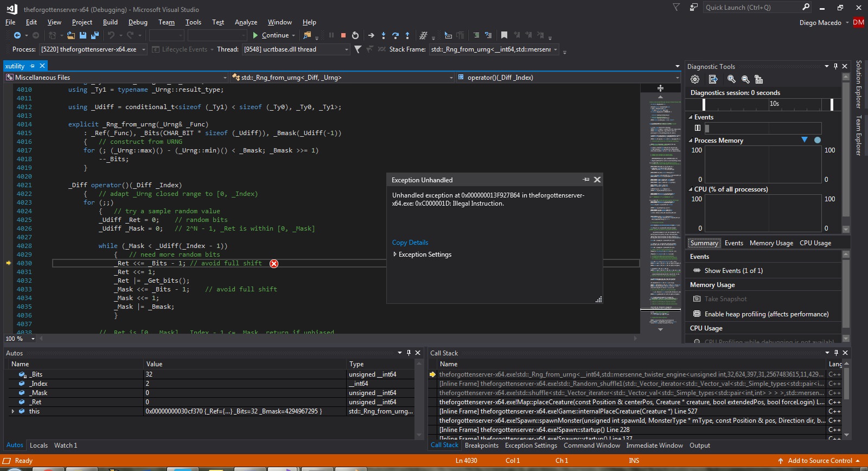Image resolution: width=868 pixels, height=471 pixels.
Task: Click the right selection handle on diagnostics timeline
Action: tap(832, 104)
